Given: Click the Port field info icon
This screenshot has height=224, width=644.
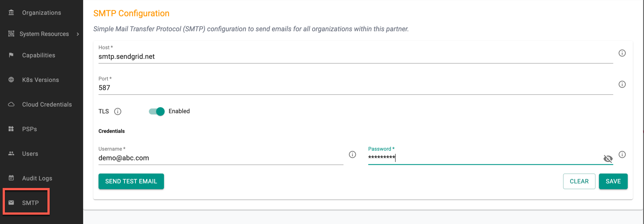Looking at the screenshot, I should click(x=622, y=84).
